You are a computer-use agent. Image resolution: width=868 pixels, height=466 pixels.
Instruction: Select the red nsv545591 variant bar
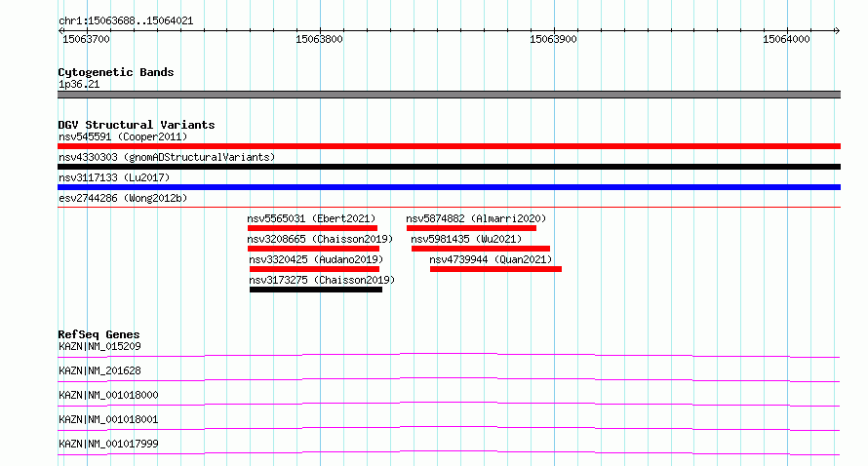click(449, 146)
